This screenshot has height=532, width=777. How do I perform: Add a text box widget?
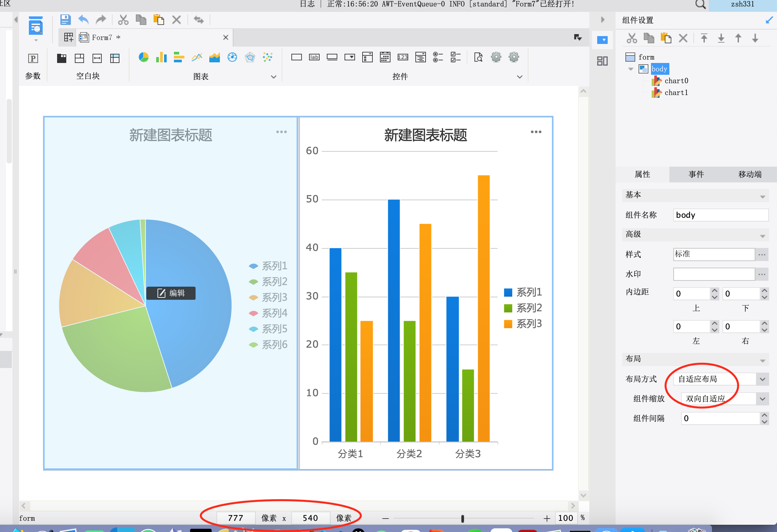[x=297, y=57]
